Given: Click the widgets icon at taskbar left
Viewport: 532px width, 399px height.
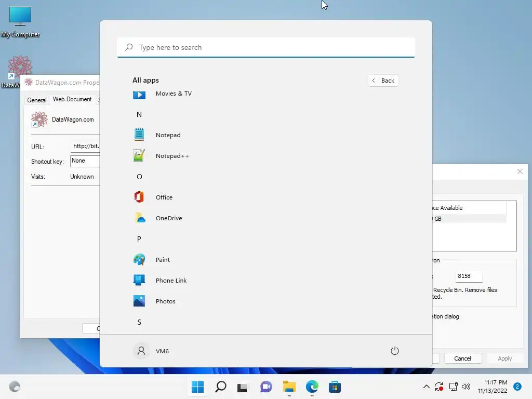Looking at the screenshot, I should (x=15, y=387).
